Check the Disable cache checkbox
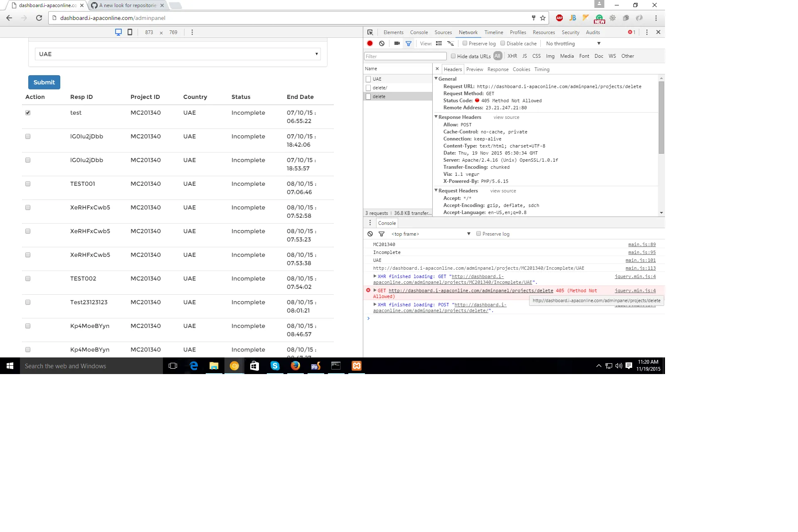This screenshot has height=532, width=798. tap(503, 43)
